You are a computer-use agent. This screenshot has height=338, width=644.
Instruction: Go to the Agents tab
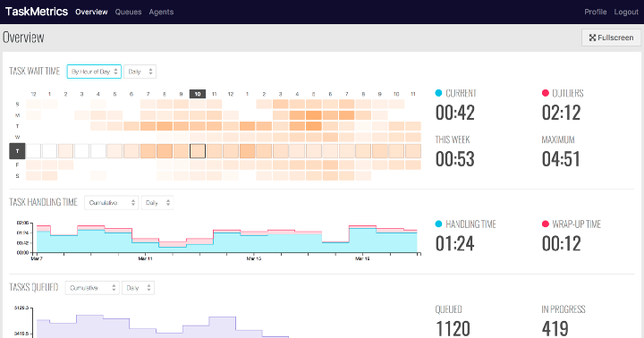[161, 12]
